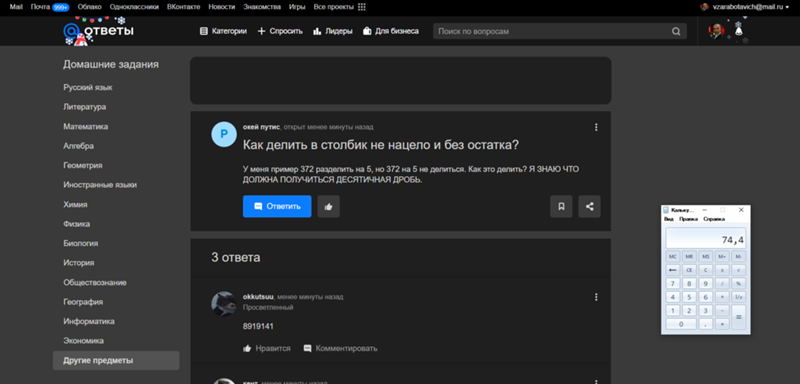Click the search magnifier icon
This screenshot has width=800, height=384.
point(676,32)
